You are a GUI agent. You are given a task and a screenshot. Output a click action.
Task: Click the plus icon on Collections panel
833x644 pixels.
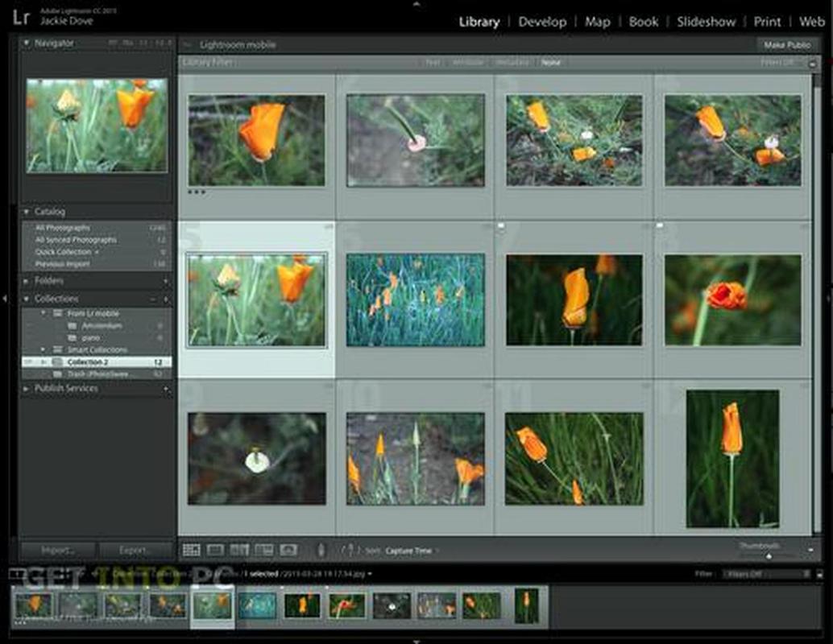(x=166, y=299)
